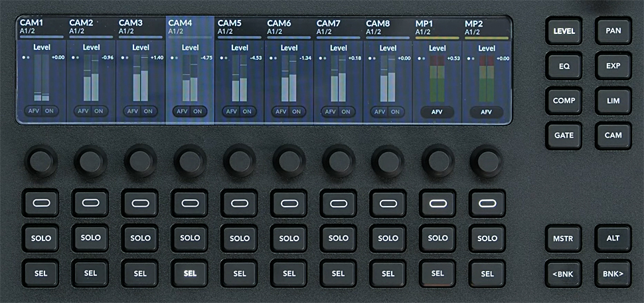Click the rotary knob under CAM4
Image resolution: width=644 pixels, height=303 pixels.
(190, 161)
